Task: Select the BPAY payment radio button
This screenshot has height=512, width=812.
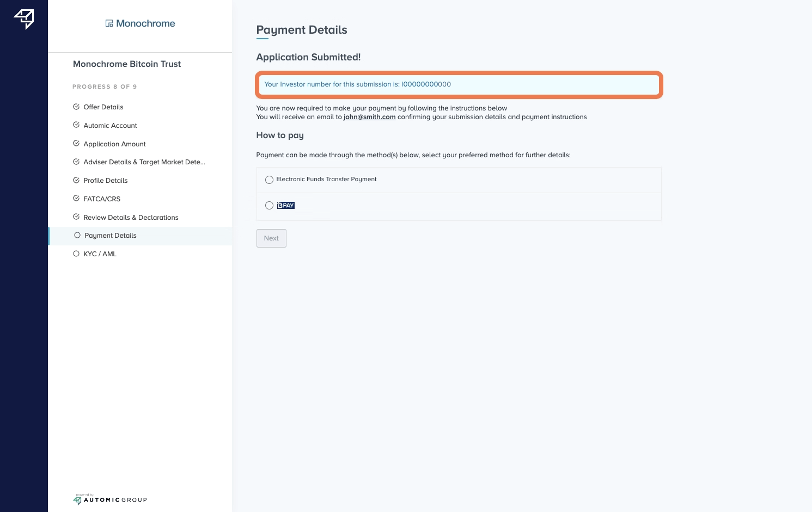Action: pos(269,206)
